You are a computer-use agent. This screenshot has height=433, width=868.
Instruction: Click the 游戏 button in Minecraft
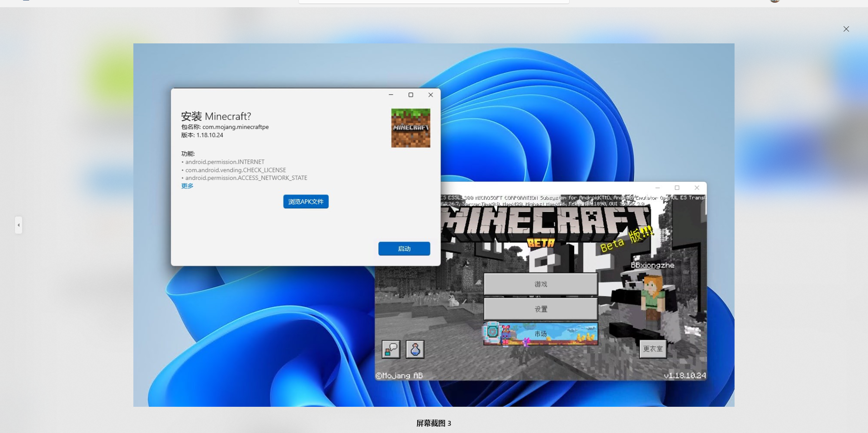(541, 284)
